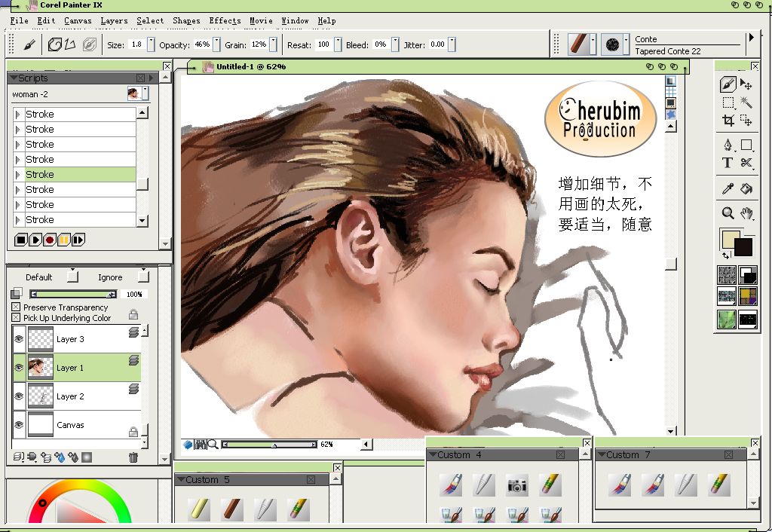Click the binoculars icon below canvas
Viewport: 772px width, 532px height.
(x=200, y=445)
